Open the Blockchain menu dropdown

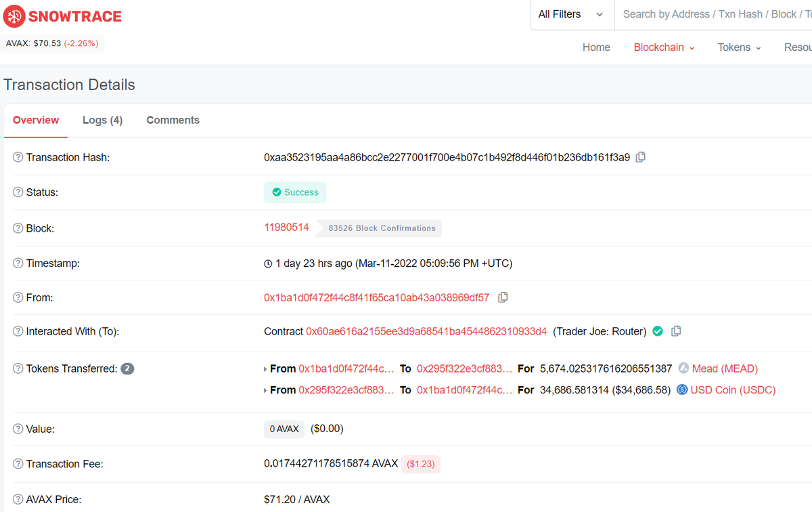pos(664,47)
